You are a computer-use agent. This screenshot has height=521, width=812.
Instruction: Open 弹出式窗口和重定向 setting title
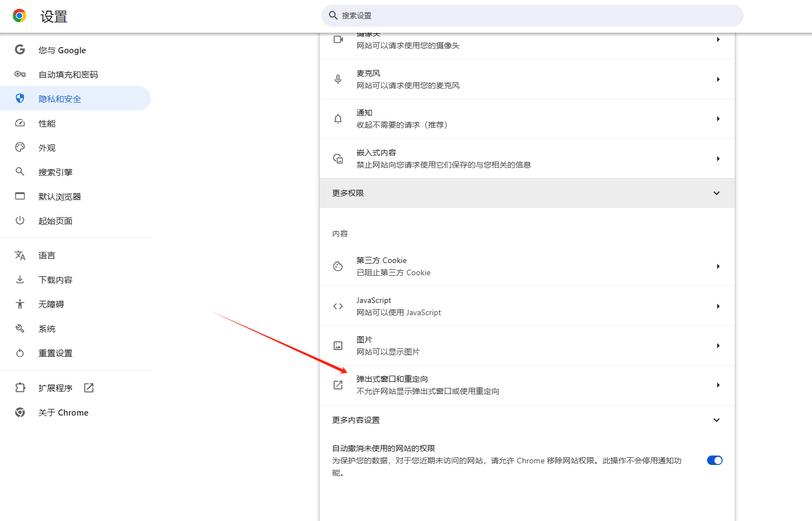pyautogui.click(x=392, y=379)
